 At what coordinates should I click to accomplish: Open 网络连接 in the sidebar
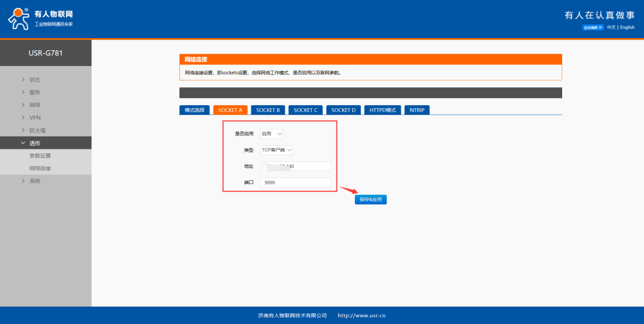click(40, 169)
